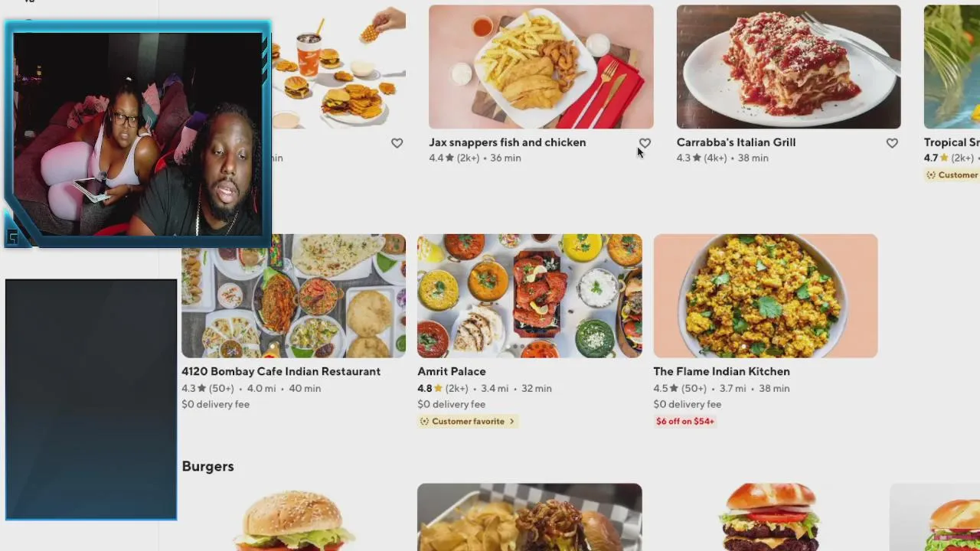Click the fish and fries photo
The image size is (980, 551).
[541, 67]
